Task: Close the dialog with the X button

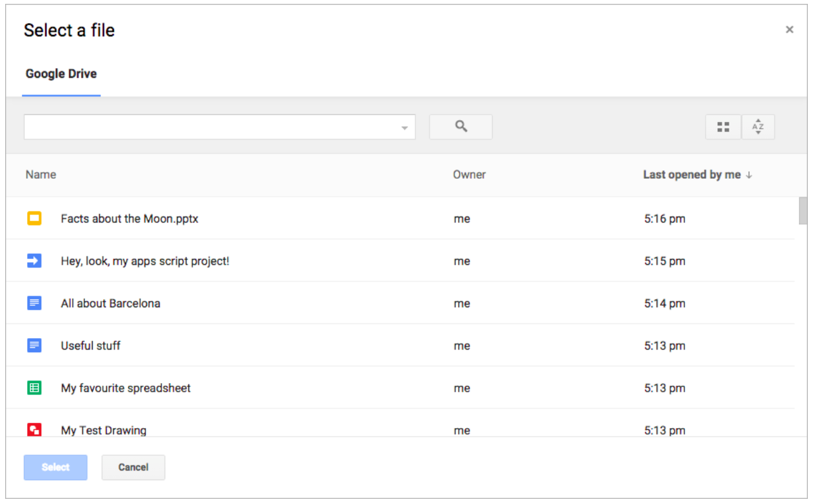Action: (x=790, y=30)
